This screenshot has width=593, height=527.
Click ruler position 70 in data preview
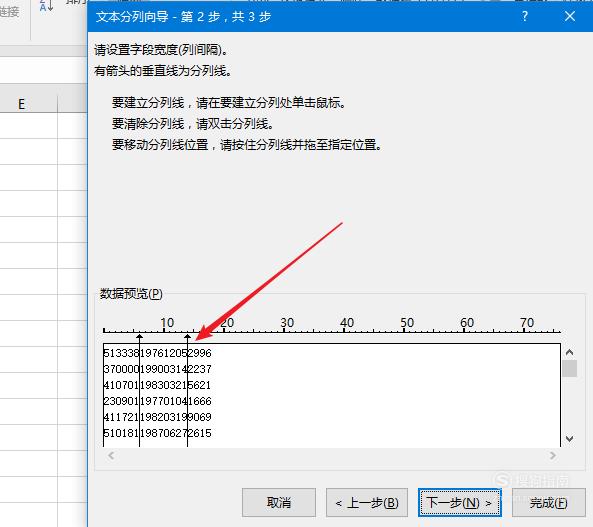click(x=527, y=323)
